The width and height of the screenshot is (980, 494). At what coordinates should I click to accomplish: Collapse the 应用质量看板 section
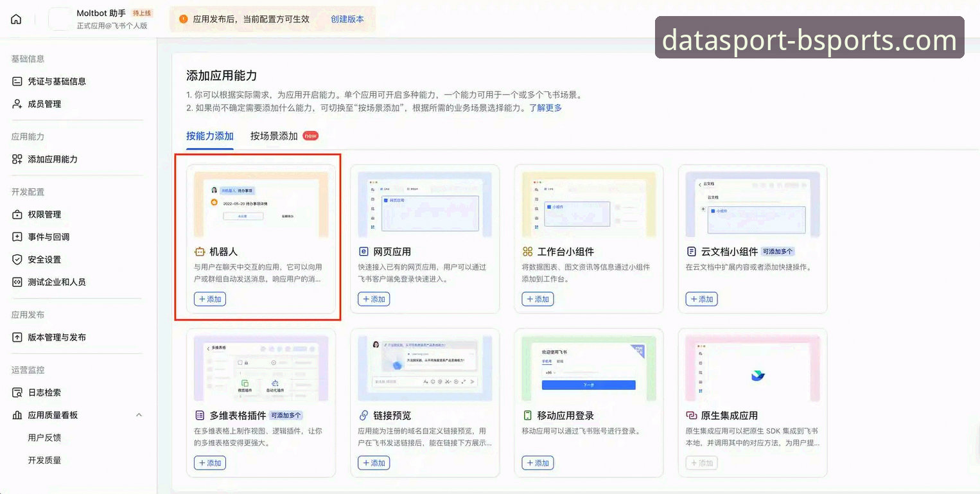(139, 415)
